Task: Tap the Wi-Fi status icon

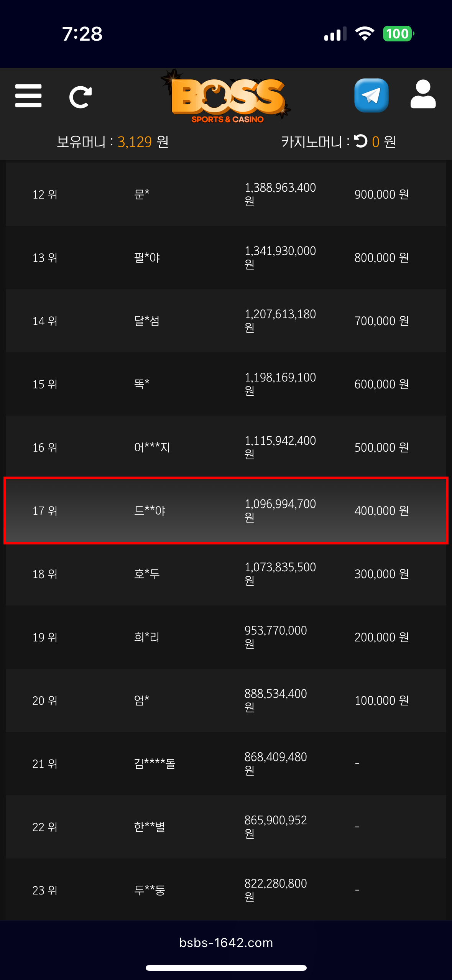Action: click(x=365, y=34)
